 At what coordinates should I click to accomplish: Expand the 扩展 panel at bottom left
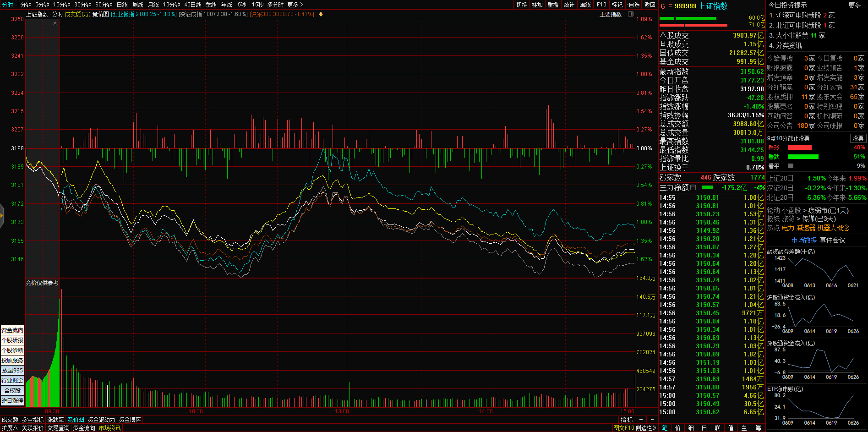[x=9, y=428]
